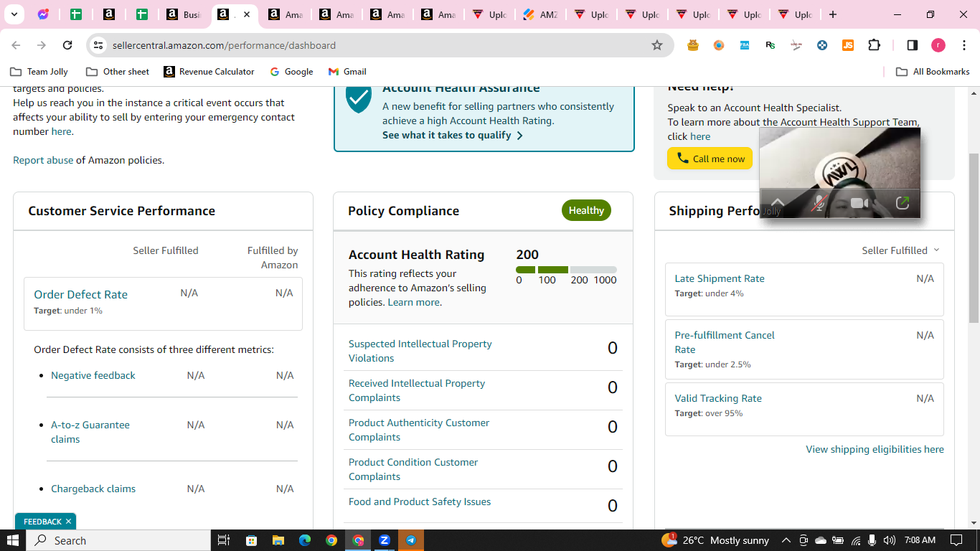Image resolution: width=980 pixels, height=551 pixels.
Task: Open the RS browser extension
Action: (x=771, y=45)
